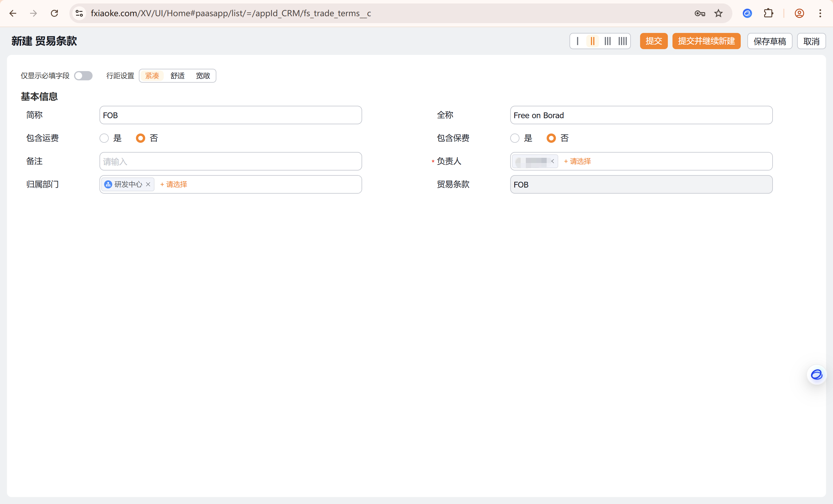
Task: Select the three-column layout icon
Action: tap(607, 41)
